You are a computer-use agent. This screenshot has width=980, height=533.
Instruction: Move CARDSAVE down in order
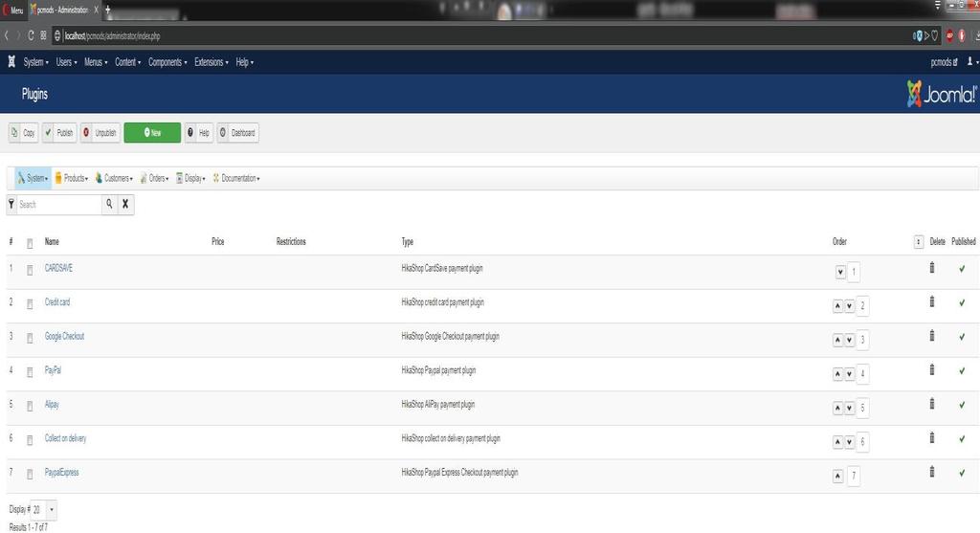click(x=840, y=272)
